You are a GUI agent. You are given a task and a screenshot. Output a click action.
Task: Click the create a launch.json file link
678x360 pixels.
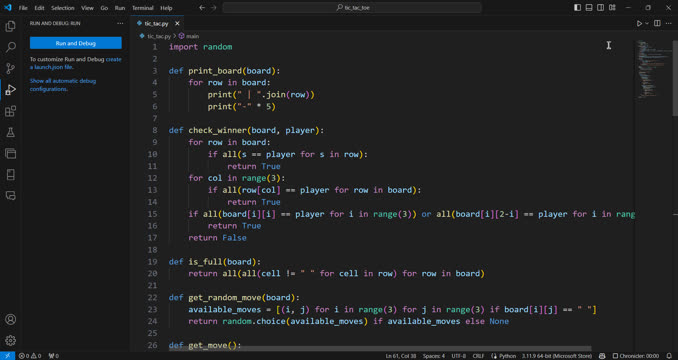[x=76, y=63]
